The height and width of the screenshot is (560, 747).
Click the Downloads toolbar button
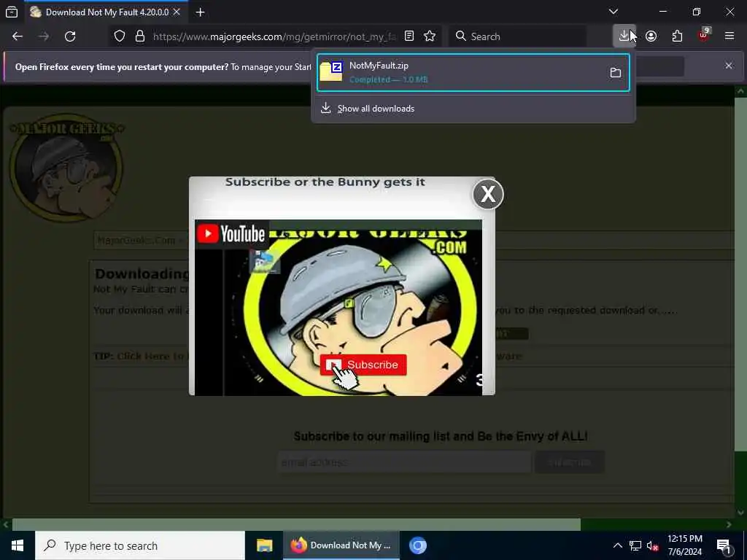[624, 36]
